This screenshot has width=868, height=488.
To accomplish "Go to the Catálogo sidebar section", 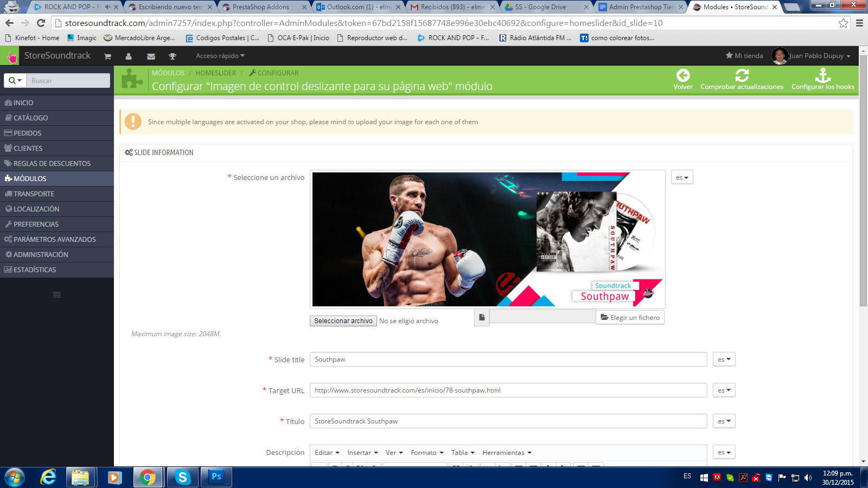I will point(57,118).
